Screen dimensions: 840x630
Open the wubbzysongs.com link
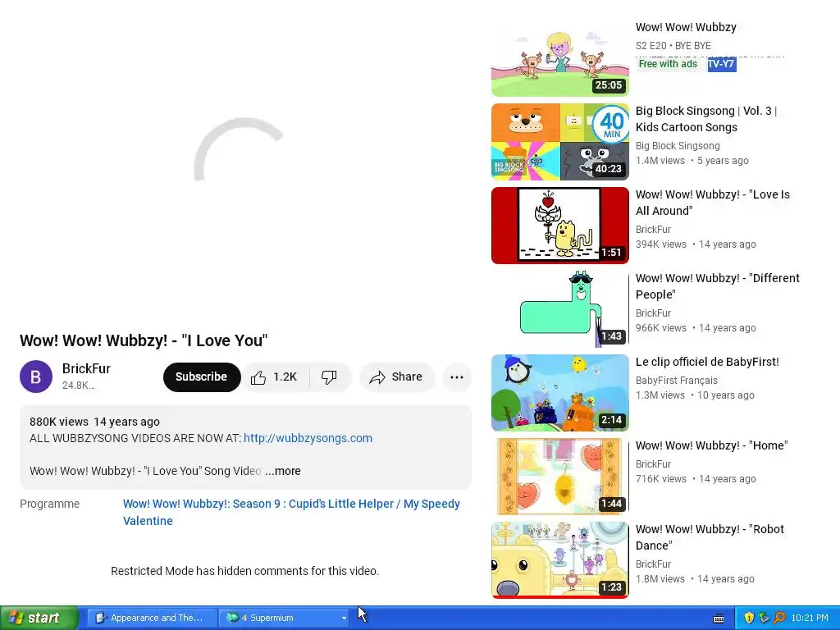pyautogui.click(x=308, y=438)
